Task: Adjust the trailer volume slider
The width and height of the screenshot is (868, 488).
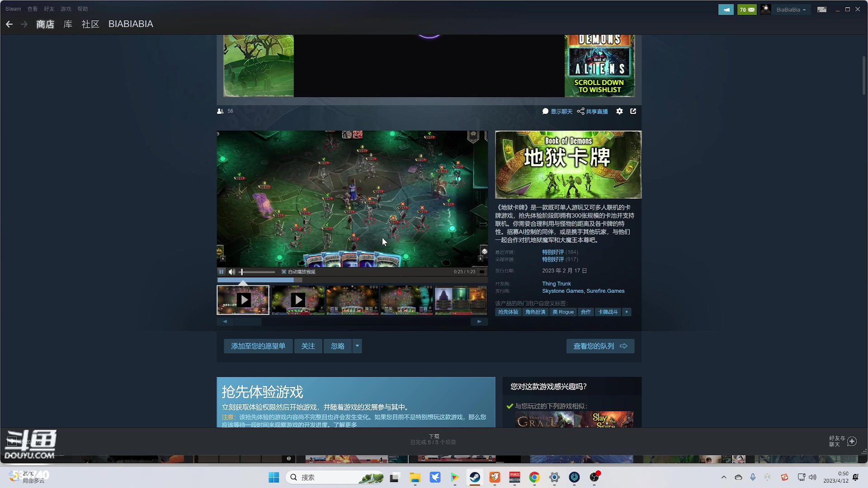Action: click(x=257, y=272)
